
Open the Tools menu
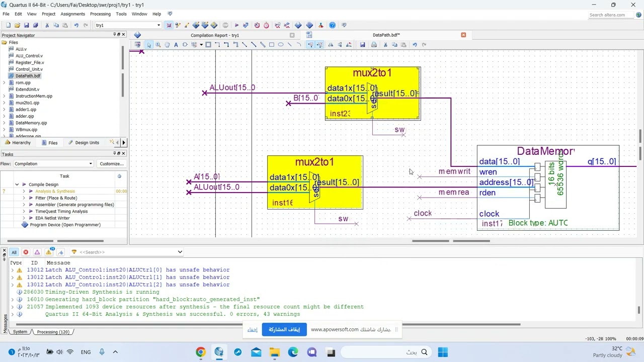121,14
